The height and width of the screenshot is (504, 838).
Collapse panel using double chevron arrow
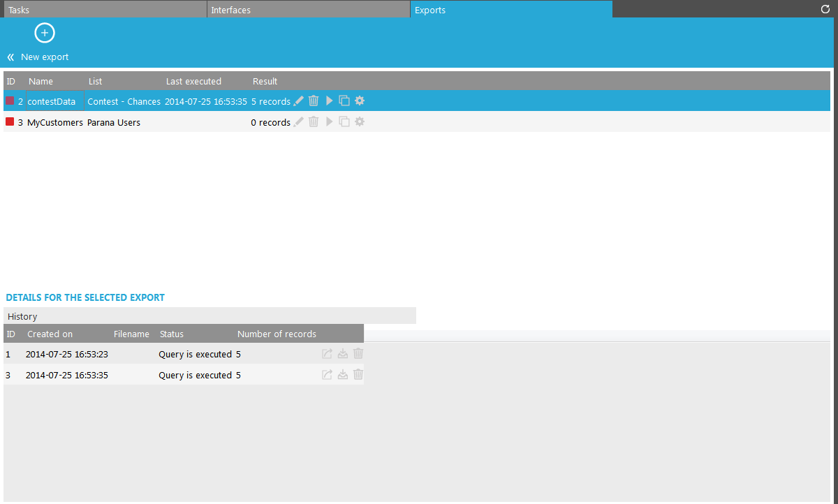point(10,57)
